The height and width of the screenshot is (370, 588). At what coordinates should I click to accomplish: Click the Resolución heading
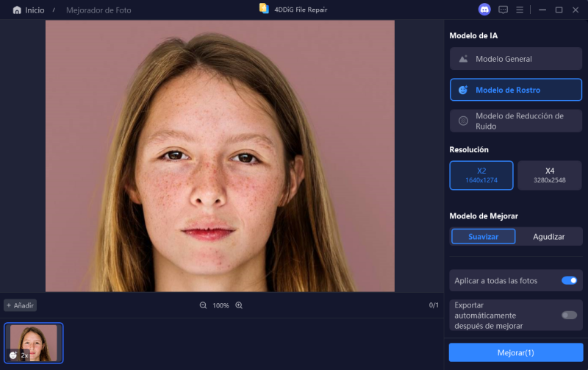coord(469,150)
